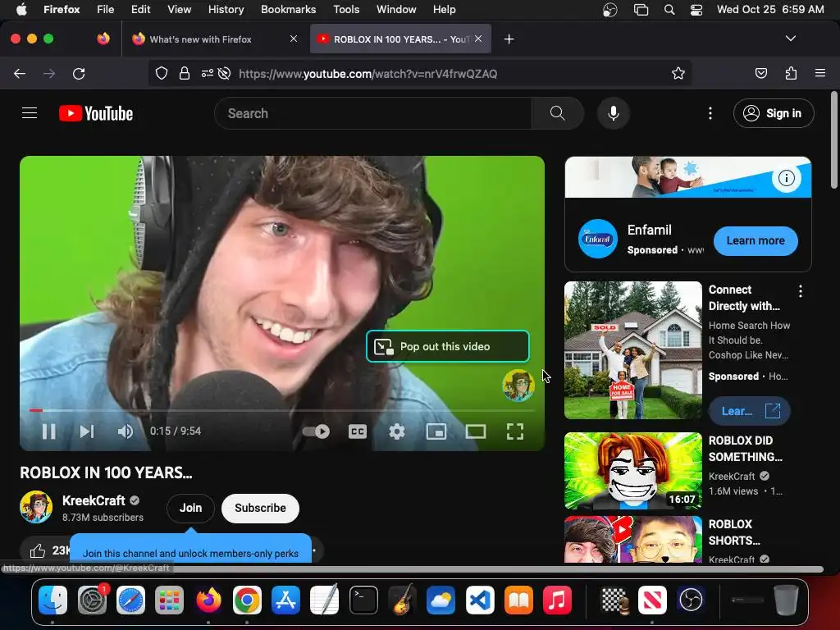Make the video full screen
Viewport: 840px width, 630px height.
click(x=515, y=431)
